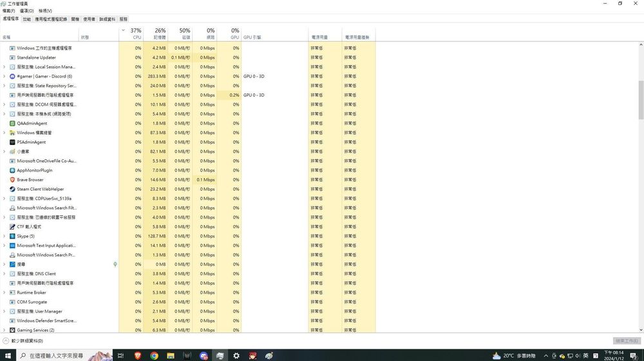Expand the Discord process group

(4, 76)
